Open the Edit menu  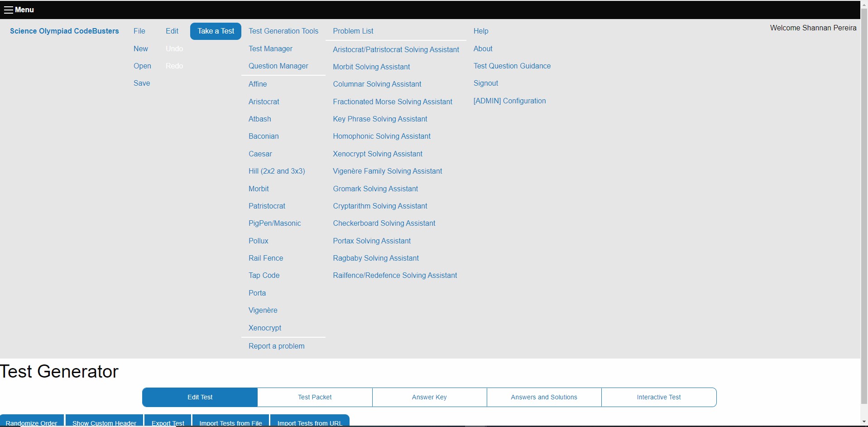tap(172, 31)
